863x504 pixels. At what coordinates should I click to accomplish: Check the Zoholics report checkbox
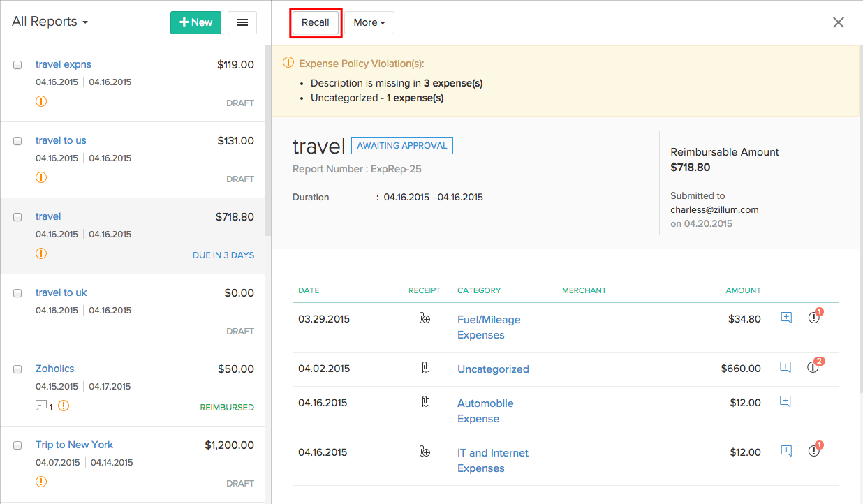click(17, 369)
